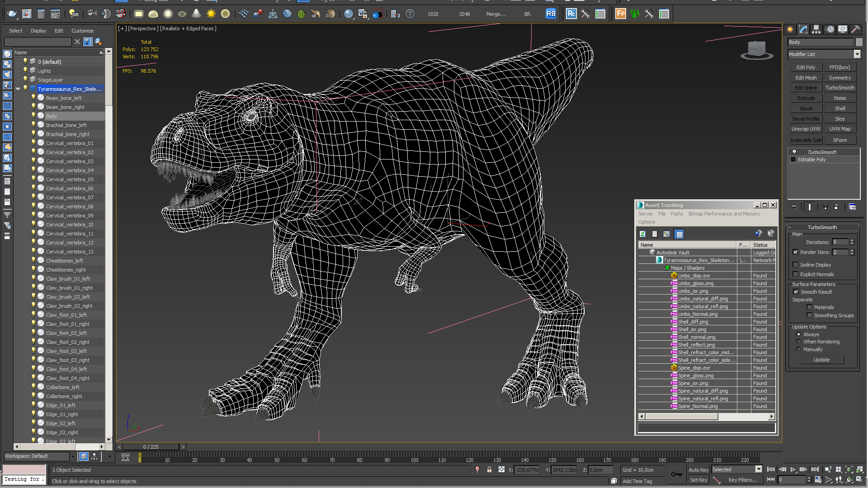The image size is (868, 488).
Task: Open the Motion panel wheel icon
Action: pos(830,29)
